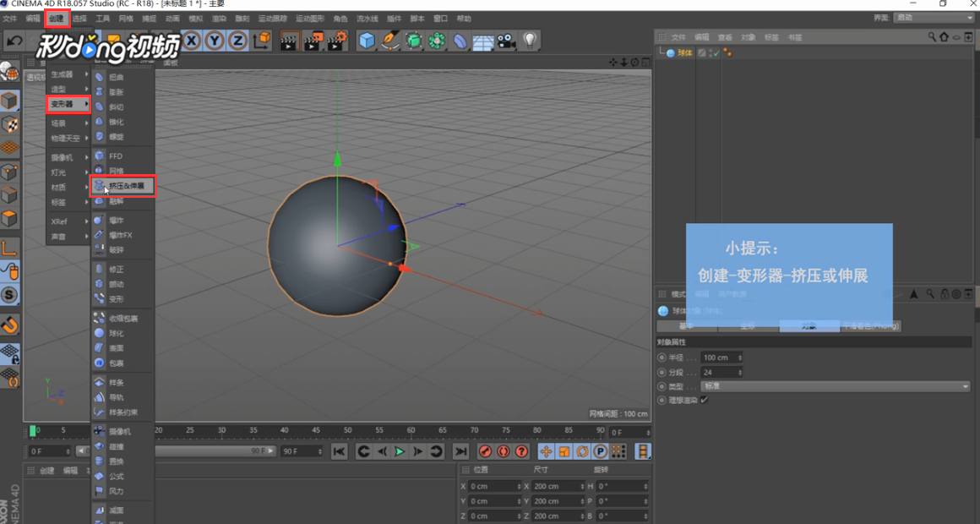Viewport: 980px width, 524px height.
Task: Click the Floor environment icon
Action: [x=483, y=41]
